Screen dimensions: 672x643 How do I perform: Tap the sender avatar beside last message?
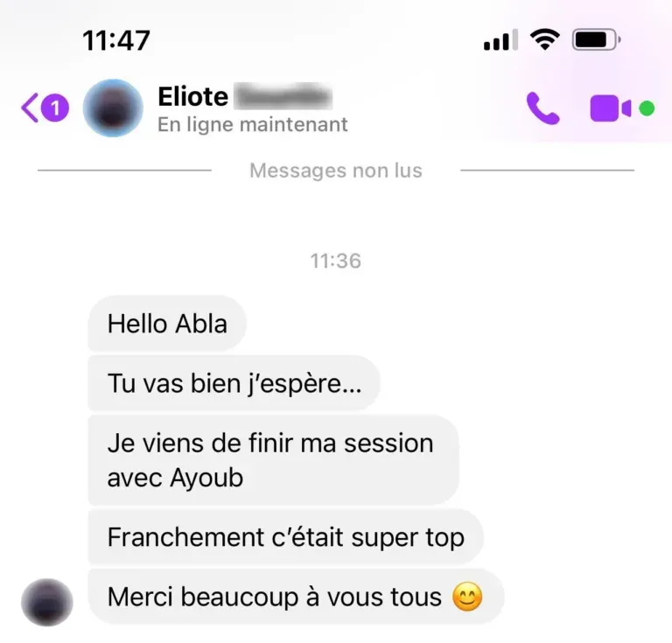pos(47,602)
